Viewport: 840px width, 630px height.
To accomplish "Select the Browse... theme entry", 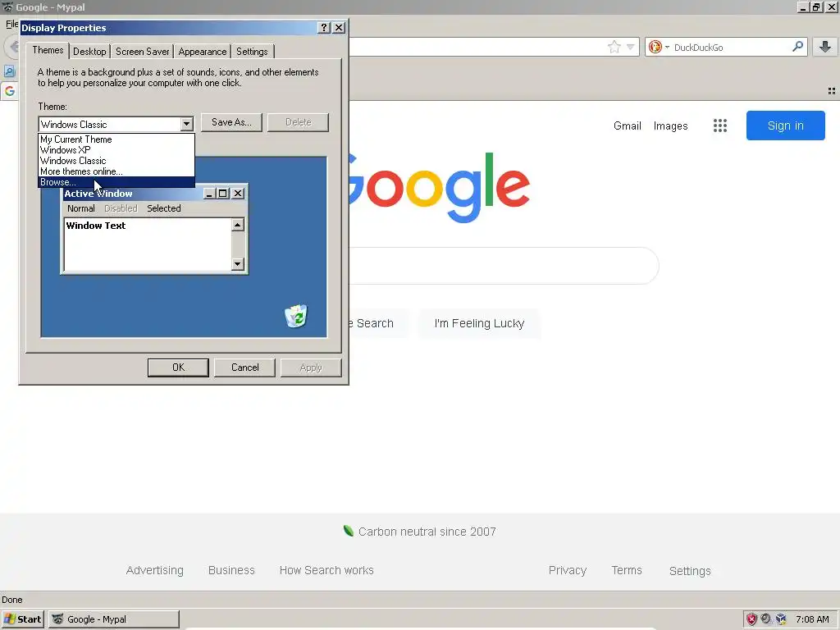I will (116, 182).
